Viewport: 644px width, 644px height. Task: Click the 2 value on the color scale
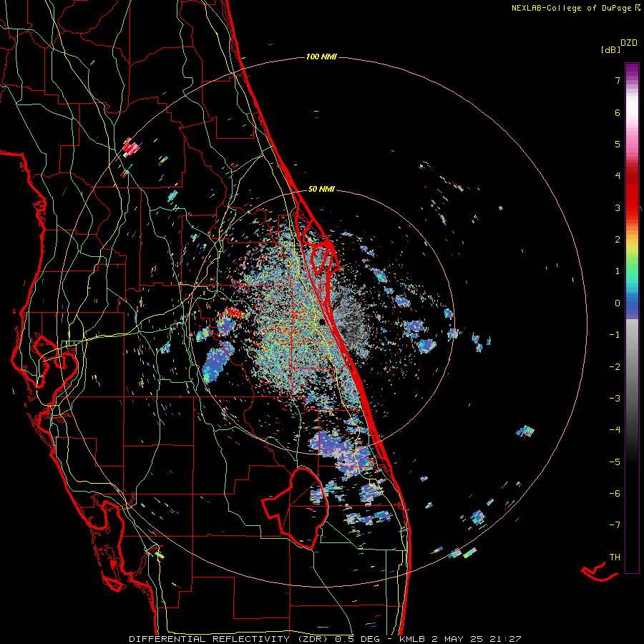point(618,240)
